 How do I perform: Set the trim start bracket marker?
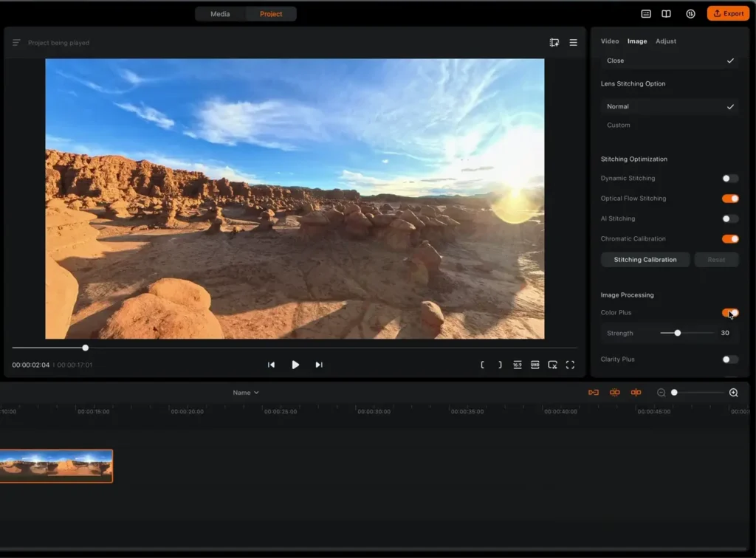pyautogui.click(x=483, y=365)
